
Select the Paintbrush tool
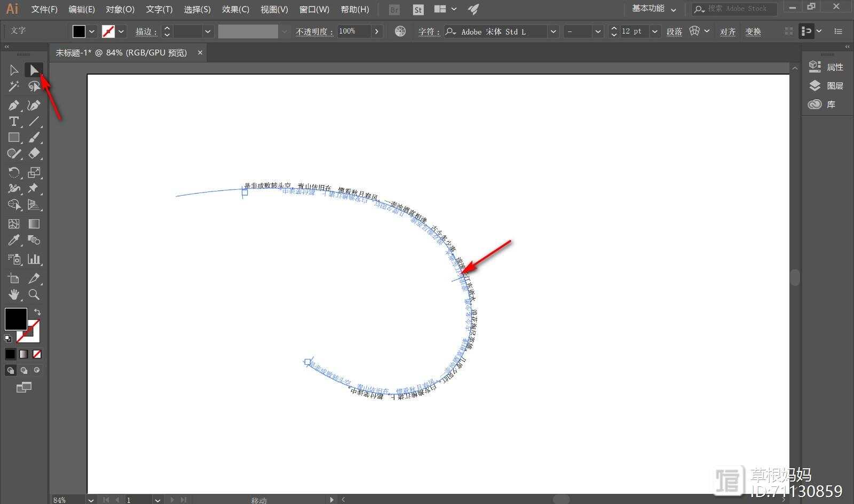tap(34, 138)
